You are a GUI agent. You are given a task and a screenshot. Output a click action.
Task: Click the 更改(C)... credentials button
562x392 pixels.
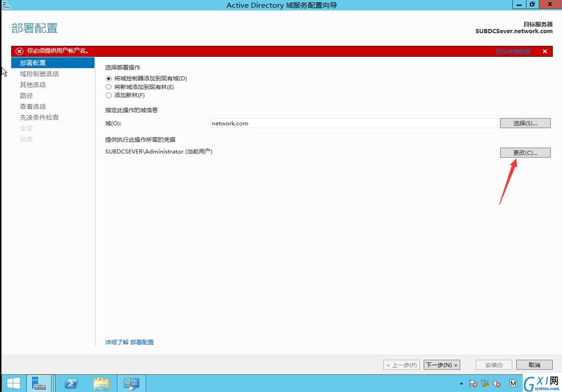(x=525, y=152)
